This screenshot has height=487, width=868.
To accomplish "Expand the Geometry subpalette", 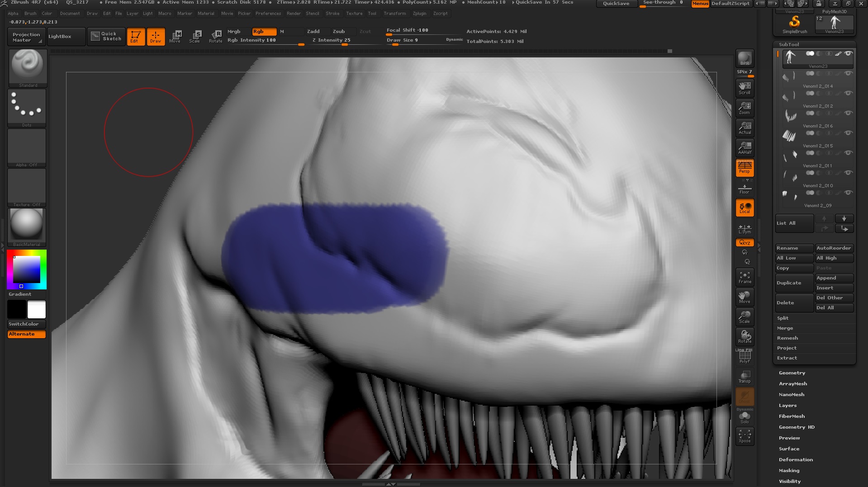I will [792, 373].
